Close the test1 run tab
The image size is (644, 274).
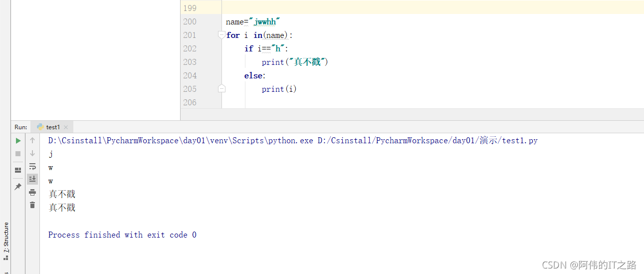click(66, 127)
